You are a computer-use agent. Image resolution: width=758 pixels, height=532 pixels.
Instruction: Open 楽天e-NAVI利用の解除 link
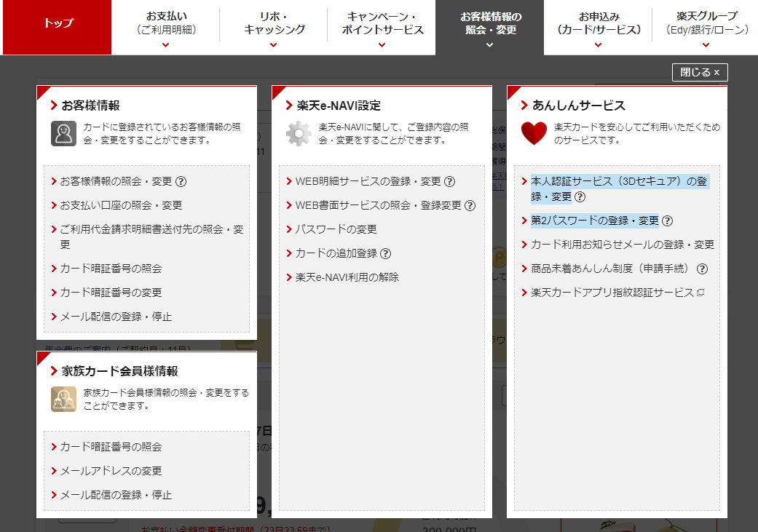(x=347, y=278)
